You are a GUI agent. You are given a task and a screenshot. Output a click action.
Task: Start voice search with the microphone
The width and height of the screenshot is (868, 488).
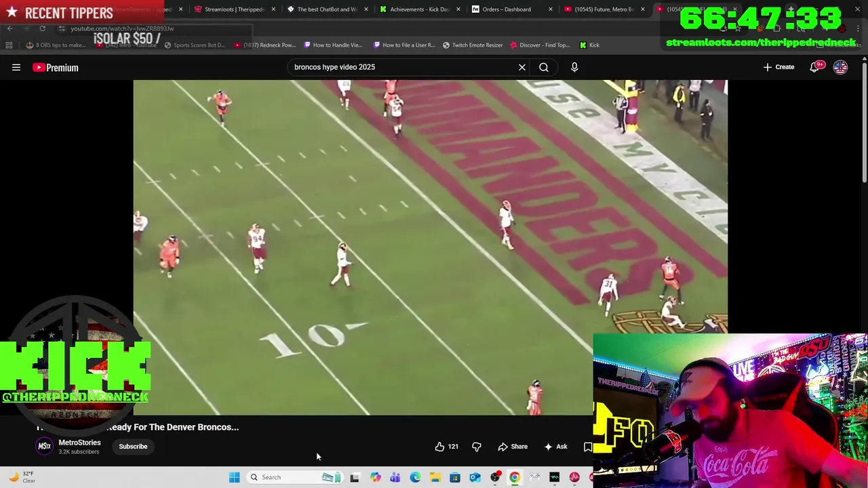pyautogui.click(x=574, y=67)
